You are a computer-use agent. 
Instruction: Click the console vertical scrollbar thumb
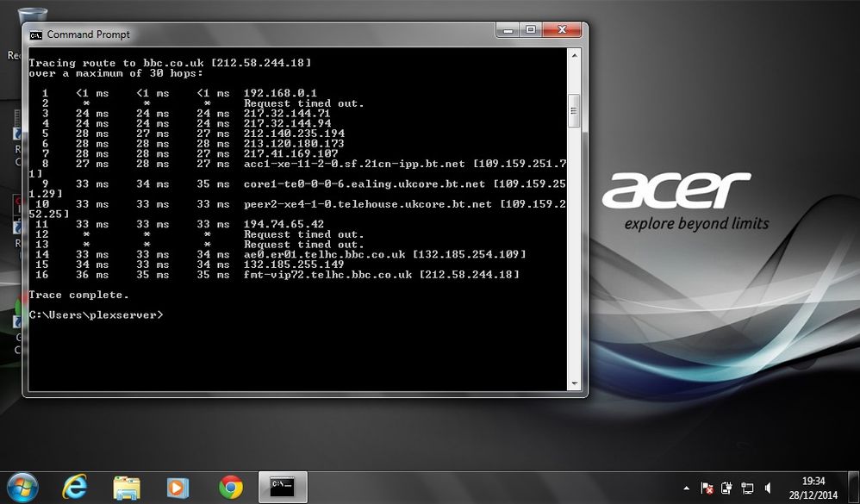(x=574, y=111)
